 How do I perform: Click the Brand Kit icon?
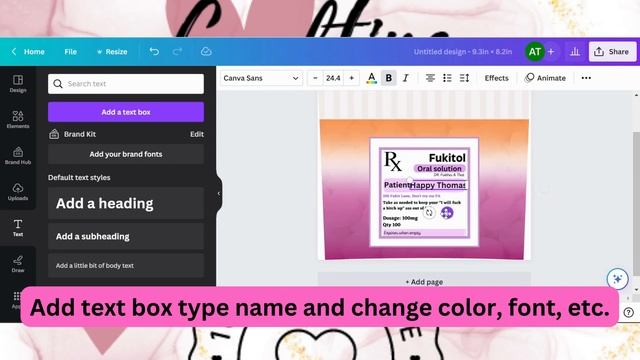pos(54,134)
